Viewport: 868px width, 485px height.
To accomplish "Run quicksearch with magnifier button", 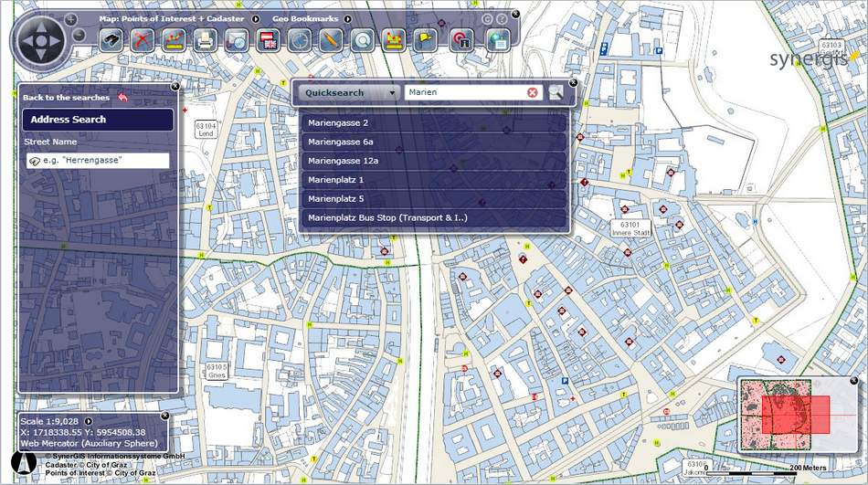I will pyautogui.click(x=556, y=92).
